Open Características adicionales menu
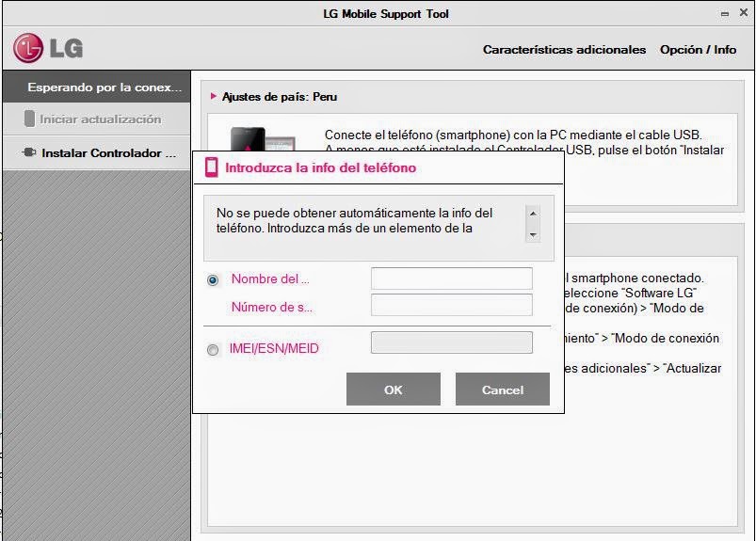The image size is (756, 541). pyautogui.click(x=564, y=50)
